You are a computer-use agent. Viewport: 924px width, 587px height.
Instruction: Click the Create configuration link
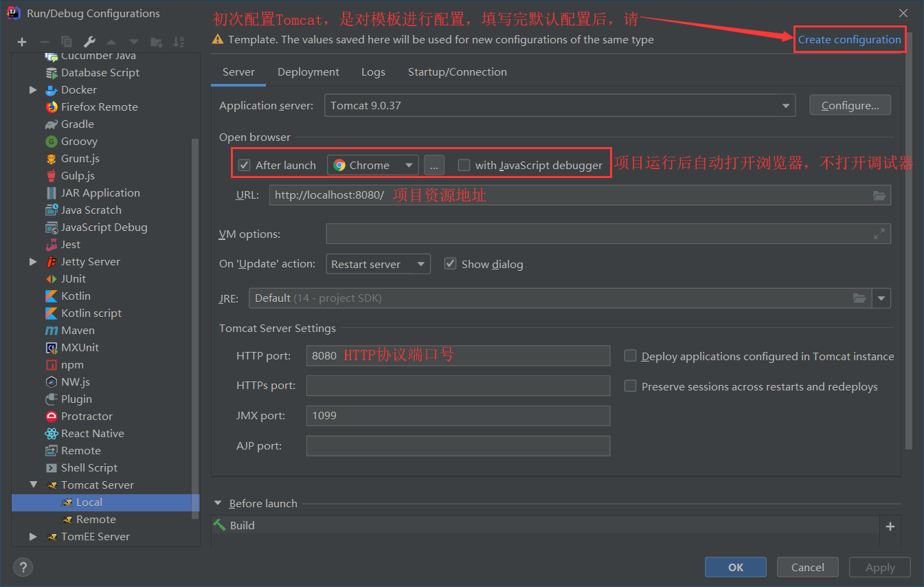tap(849, 40)
